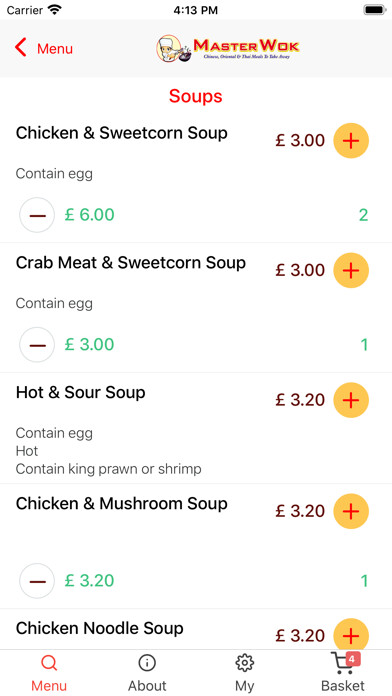Remove Chicken & Mushroom Soup from basket

[x=37, y=581]
